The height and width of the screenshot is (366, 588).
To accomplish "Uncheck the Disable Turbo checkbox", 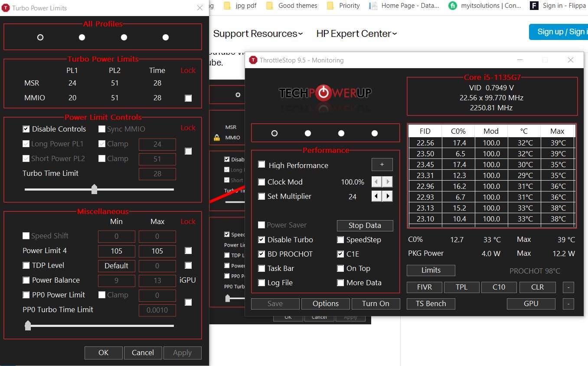I will 261,240.
